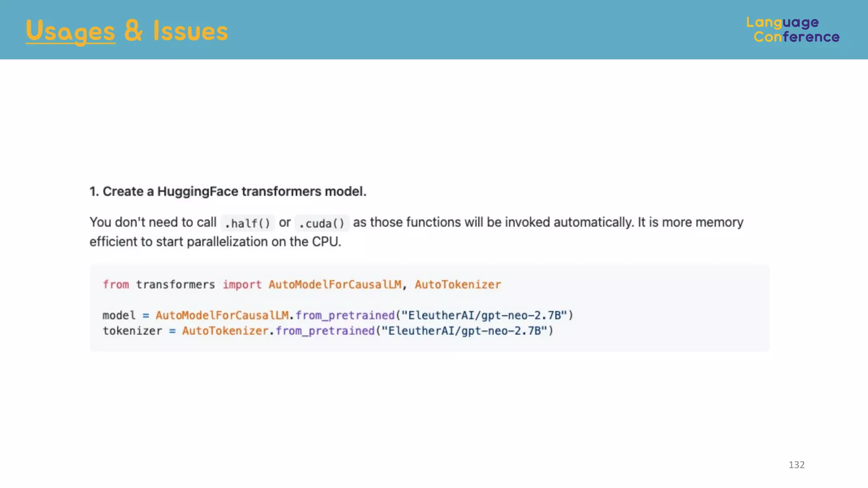
Task: Click the .cuda() inline code chip
Action: pyautogui.click(x=322, y=223)
